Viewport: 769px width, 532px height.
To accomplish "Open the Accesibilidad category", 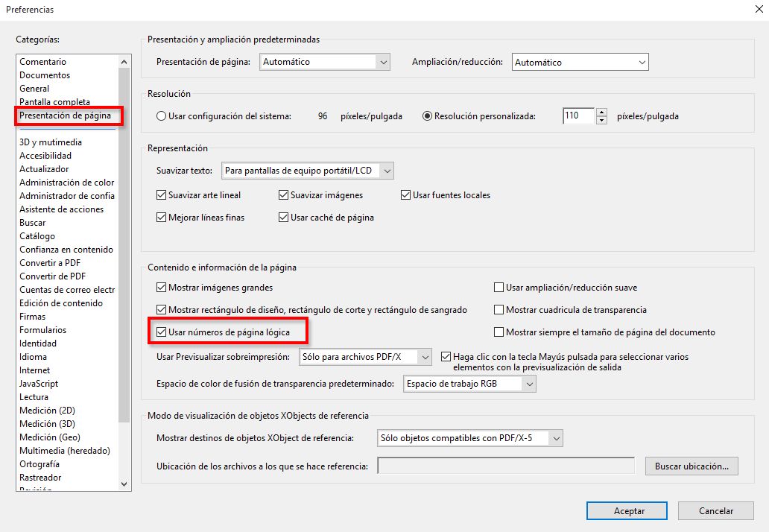I will [45, 156].
